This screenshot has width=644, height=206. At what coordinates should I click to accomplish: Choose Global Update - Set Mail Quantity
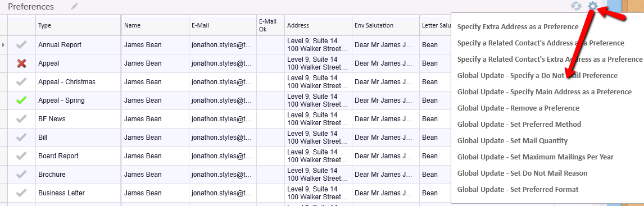point(512,141)
